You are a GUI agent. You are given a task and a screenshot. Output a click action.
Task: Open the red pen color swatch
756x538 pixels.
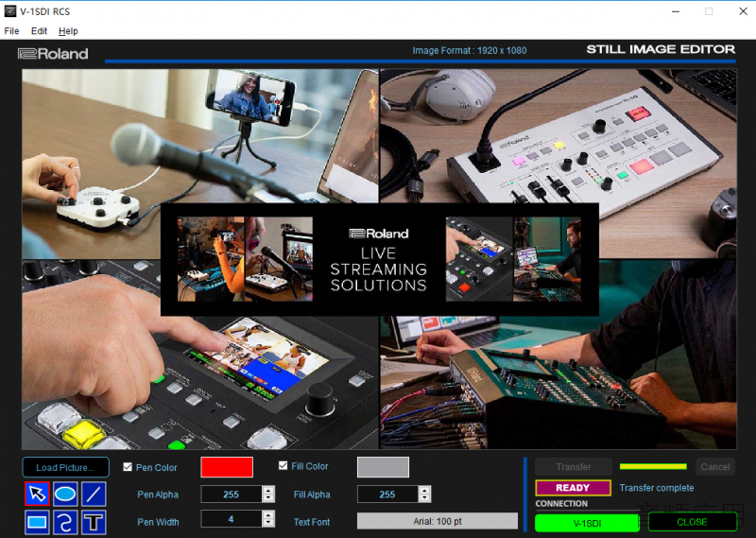227,467
